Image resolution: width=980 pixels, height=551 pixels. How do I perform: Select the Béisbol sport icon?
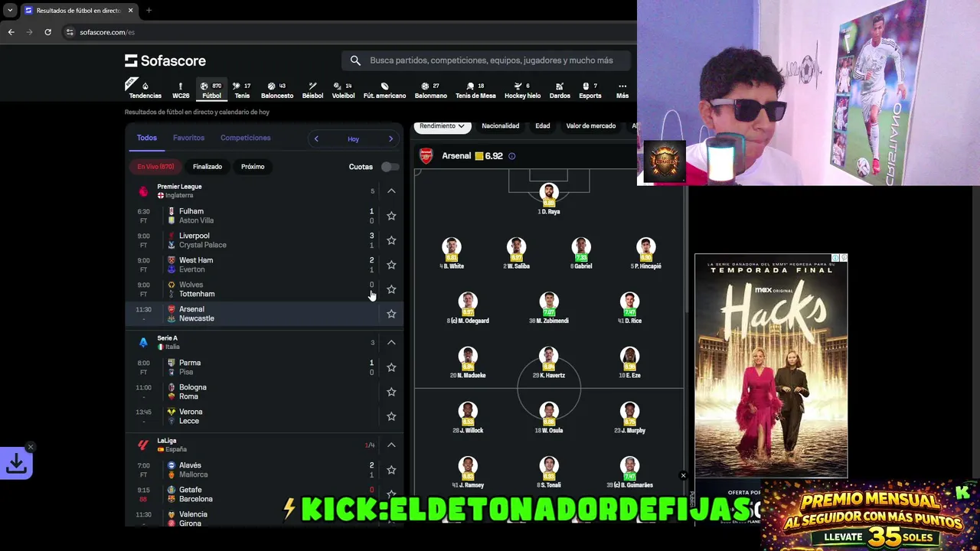pyautogui.click(x=312, y=90)
